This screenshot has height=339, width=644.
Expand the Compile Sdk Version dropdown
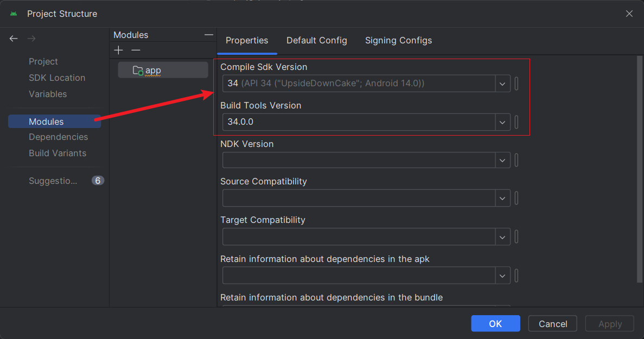[502, 84]
